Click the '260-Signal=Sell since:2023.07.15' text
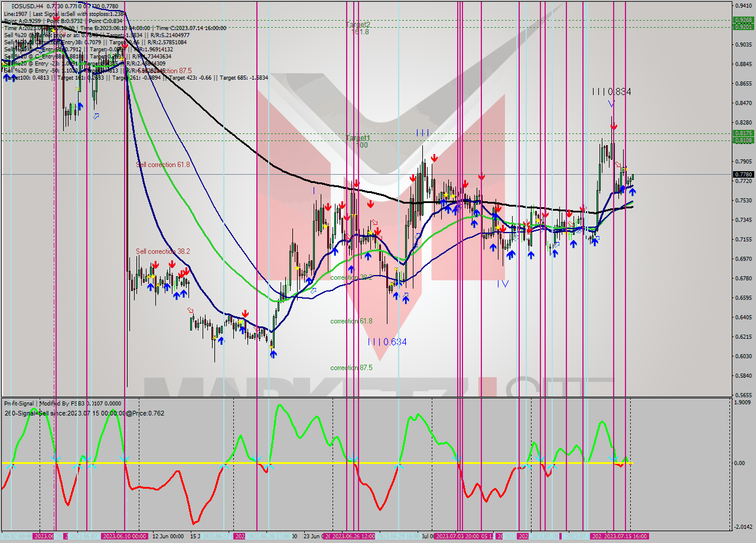Image resolution: width=756 pixels, height=543 pixels. 84,413
